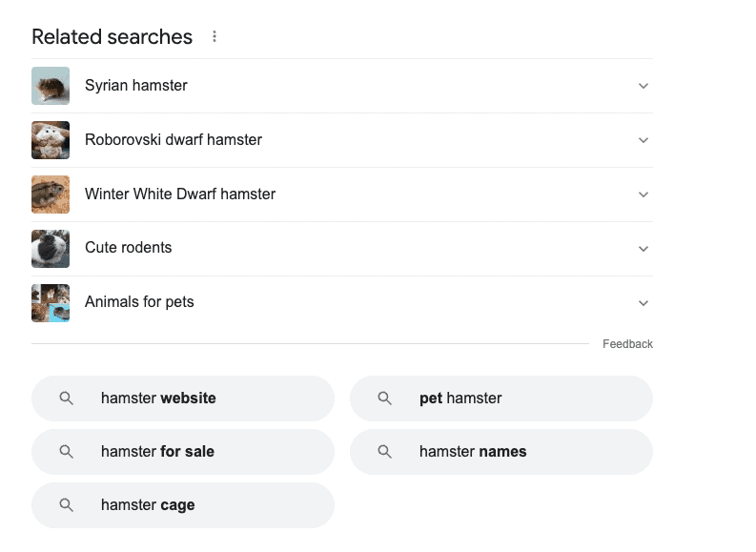Open the Roborovski dwarf hamster thumbnail
Image resolution: width=756 pixels, height=552 pixels.
51,140
